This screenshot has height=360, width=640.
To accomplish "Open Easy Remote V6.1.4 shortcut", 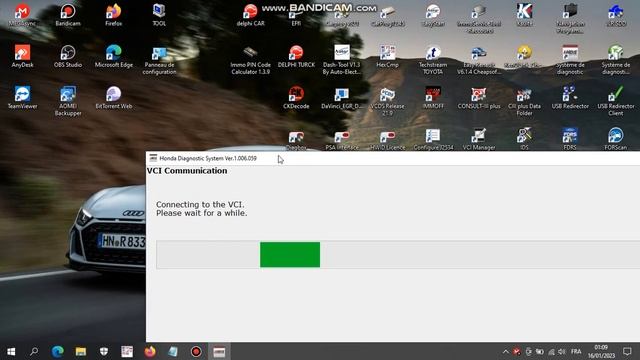I will pyautogui.click(x=479, y=60).
